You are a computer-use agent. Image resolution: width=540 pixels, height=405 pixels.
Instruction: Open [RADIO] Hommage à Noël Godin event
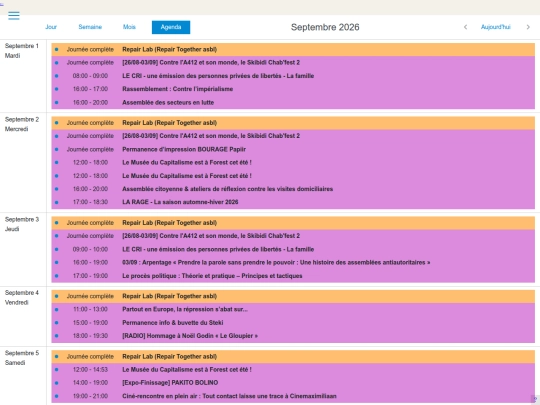[x=293, y=336]
